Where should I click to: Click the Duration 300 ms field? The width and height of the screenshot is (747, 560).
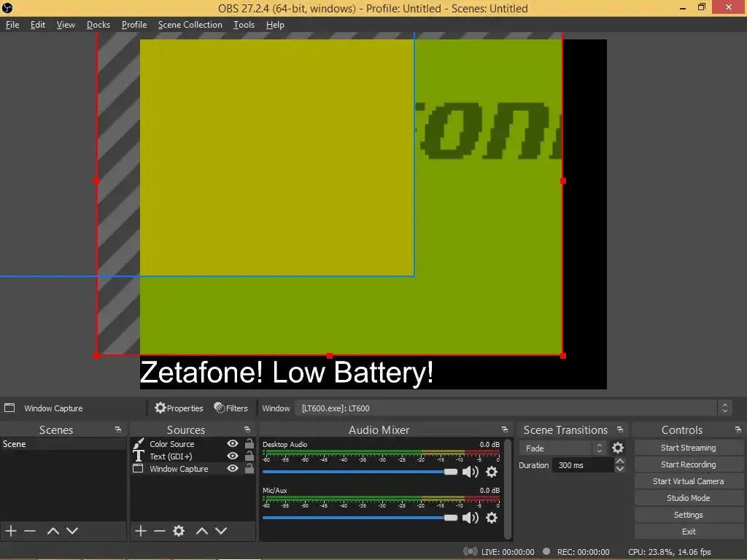583,465
